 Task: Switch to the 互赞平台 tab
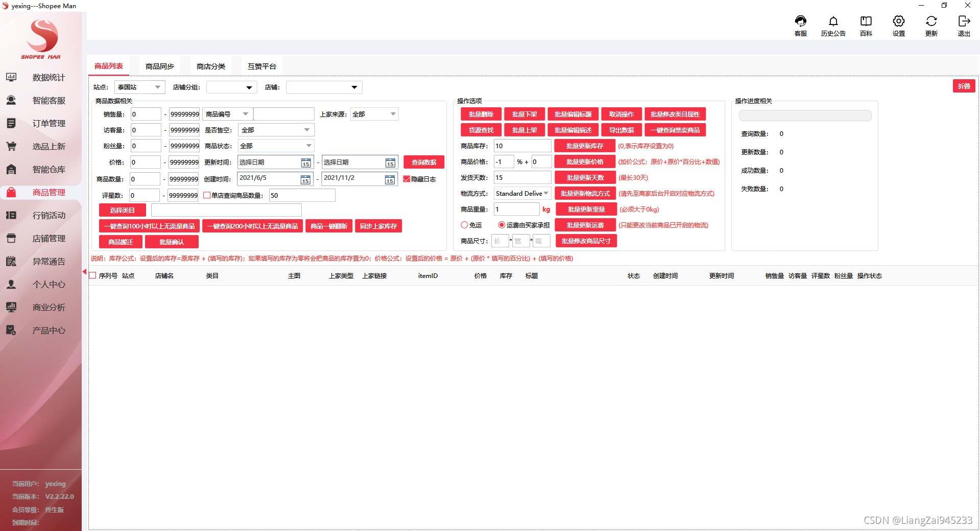(262, 66)
